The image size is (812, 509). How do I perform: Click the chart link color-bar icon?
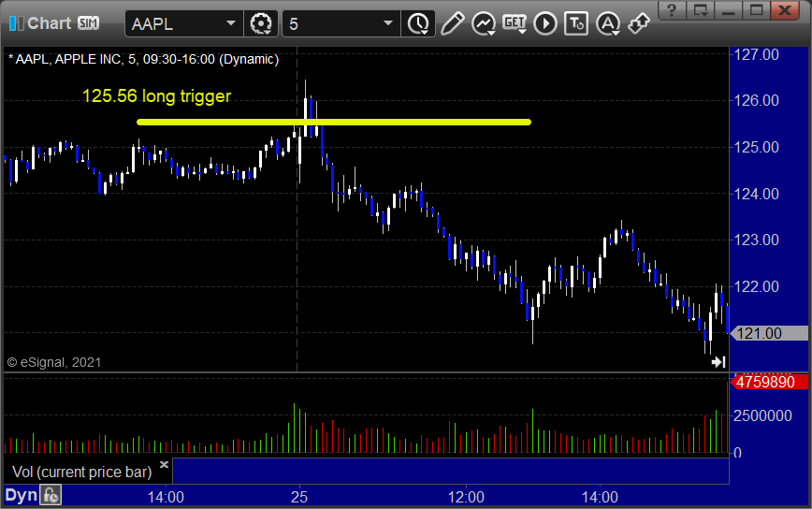pos(17,23)
